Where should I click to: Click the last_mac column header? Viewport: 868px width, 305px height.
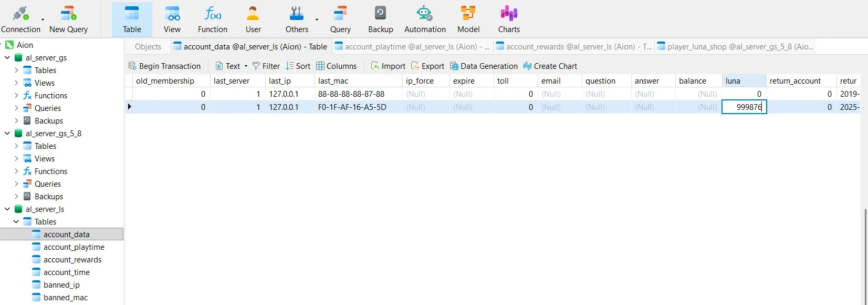[x=358, y=80]
